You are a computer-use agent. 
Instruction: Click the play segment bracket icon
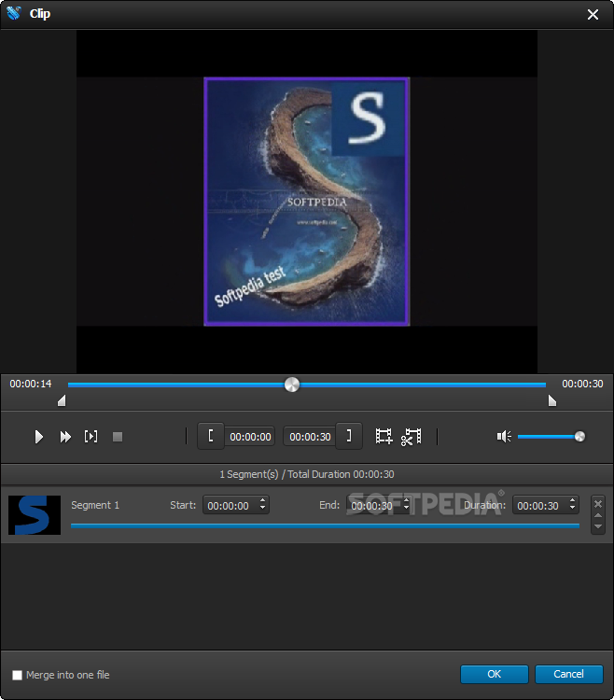coord(91,436)
